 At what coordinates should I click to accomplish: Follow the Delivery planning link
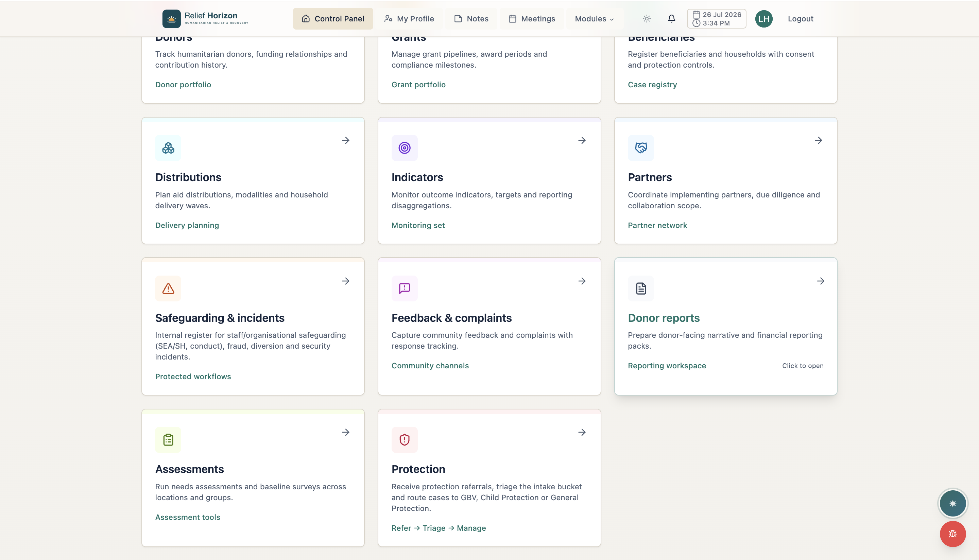tap(187, 225)
